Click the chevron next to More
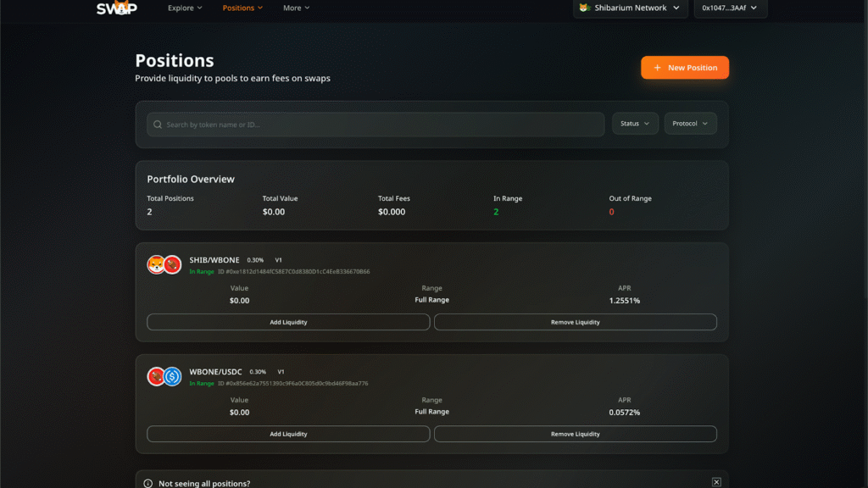Screen dimensions: 868x488 click(x=307, y=8)
